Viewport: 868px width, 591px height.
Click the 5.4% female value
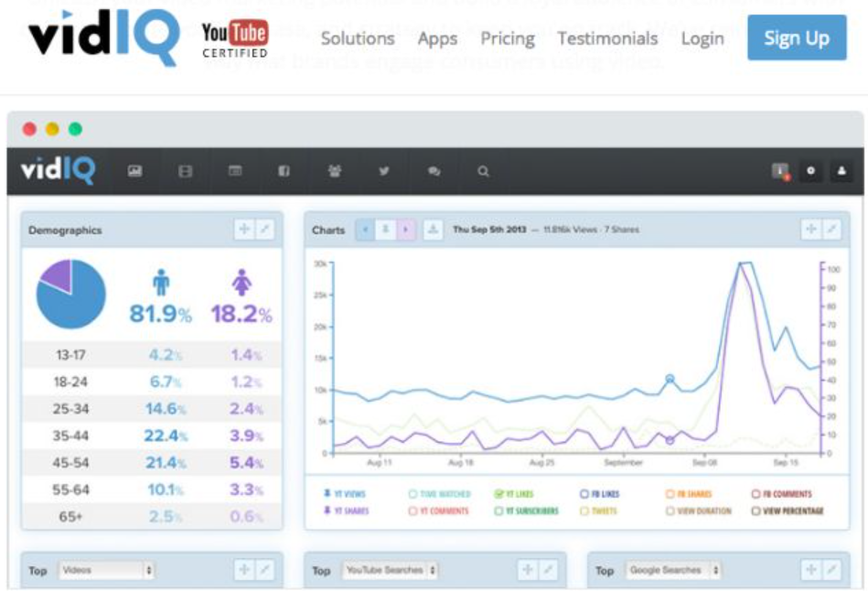click(x=246, y=463)
